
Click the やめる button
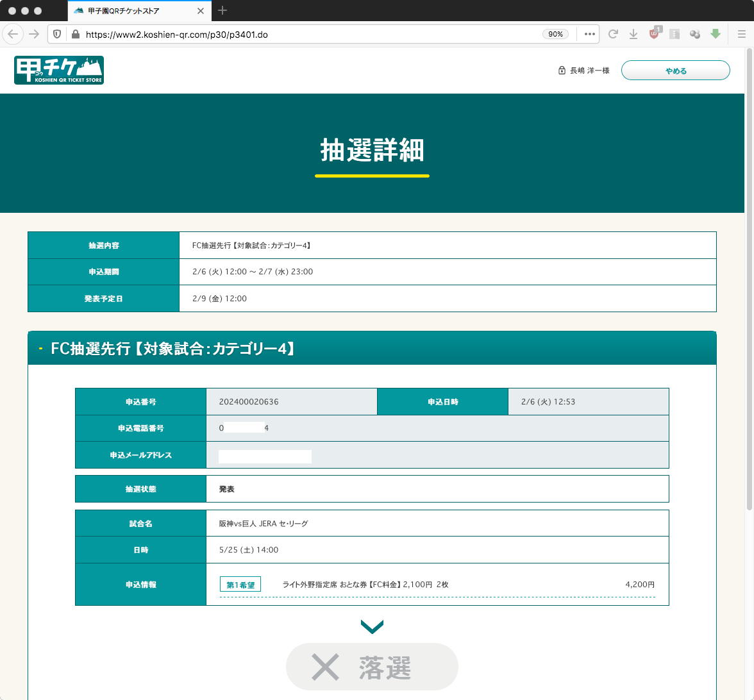click(675, 71)
